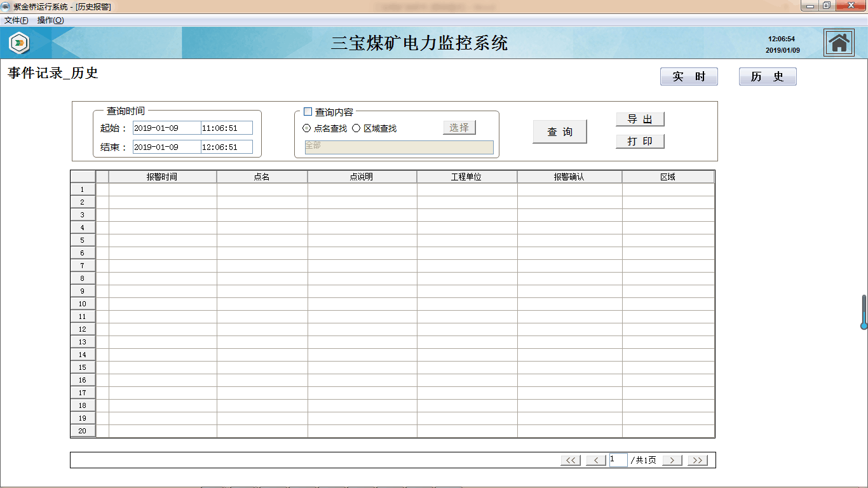The width and height of the screenshot is (868, 488).
Task: Click the 报警时间 column header
Action: coord(162,177)
